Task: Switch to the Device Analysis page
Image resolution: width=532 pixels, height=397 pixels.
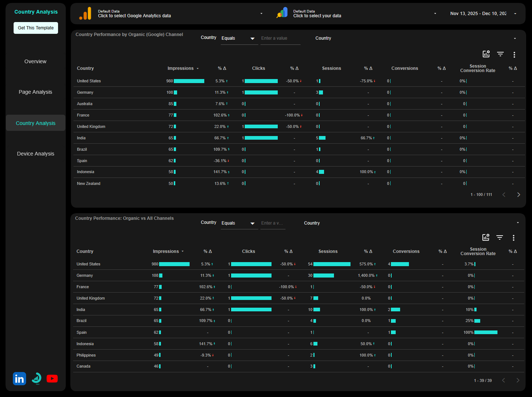Action: pos(35,154)
